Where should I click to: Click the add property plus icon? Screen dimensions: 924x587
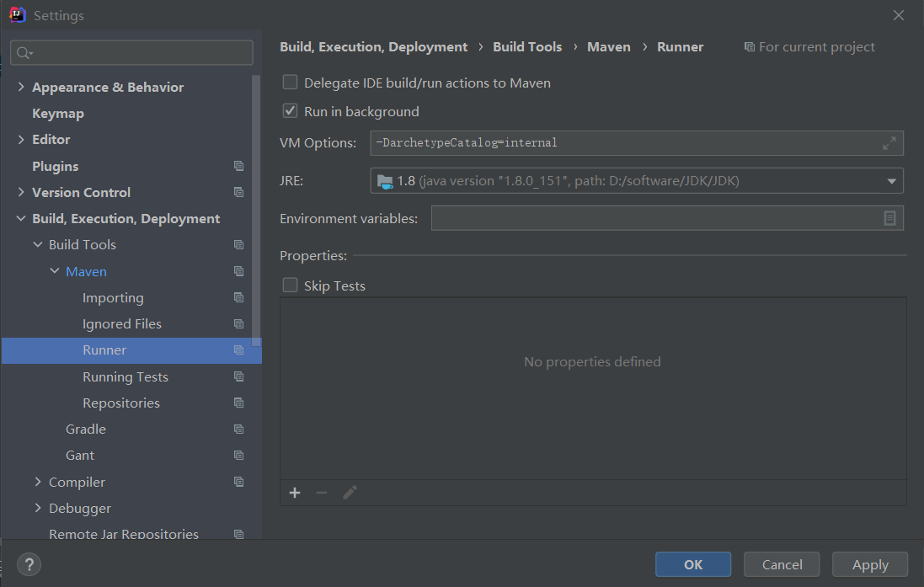pos(295,493)
